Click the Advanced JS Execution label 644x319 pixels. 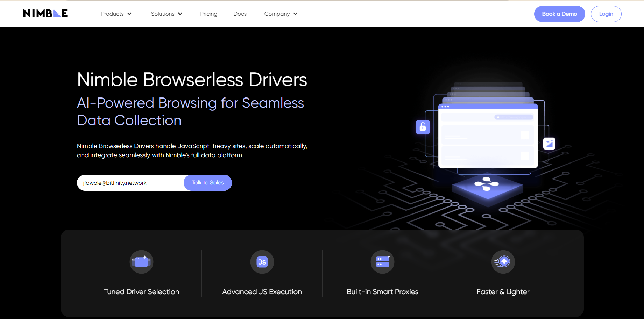[262, 292]
